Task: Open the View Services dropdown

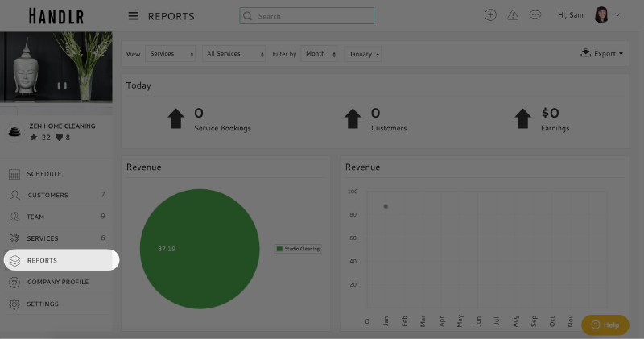Action: click(171, 54)
